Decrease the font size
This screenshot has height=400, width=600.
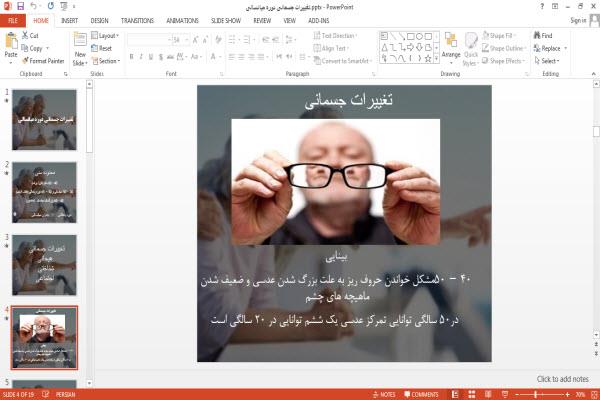[x=205, y=39]
